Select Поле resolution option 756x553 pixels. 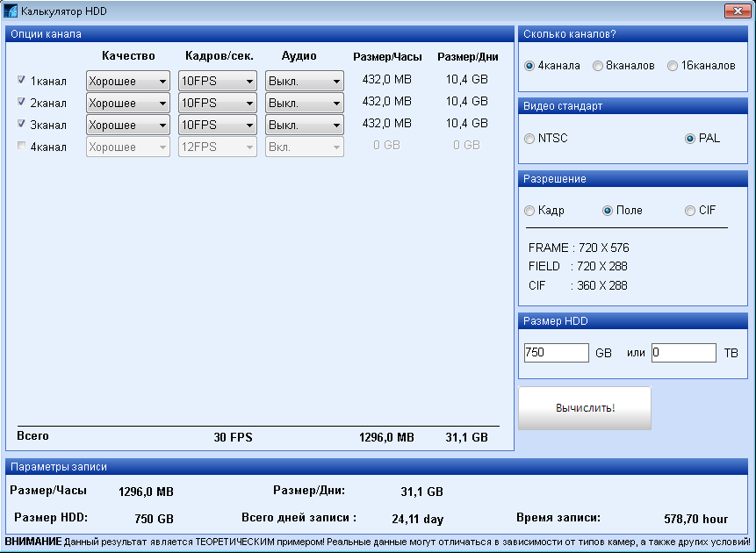pyautogui.click(x=608, y=211)
